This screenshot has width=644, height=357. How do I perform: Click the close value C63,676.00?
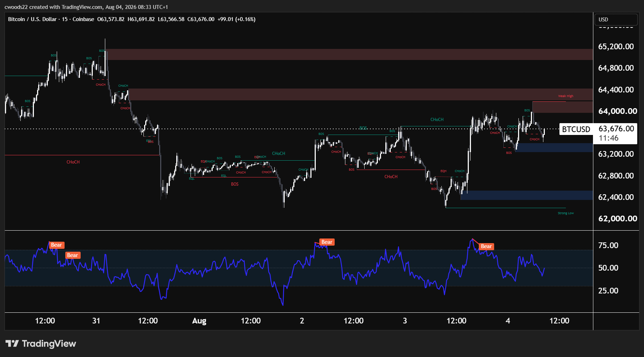[x=201, y=19]
